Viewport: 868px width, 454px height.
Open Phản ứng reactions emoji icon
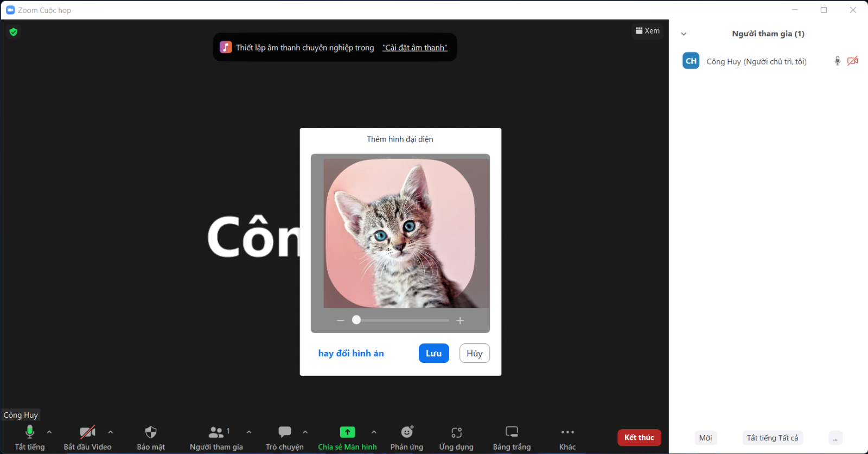(x=407, y=432)
